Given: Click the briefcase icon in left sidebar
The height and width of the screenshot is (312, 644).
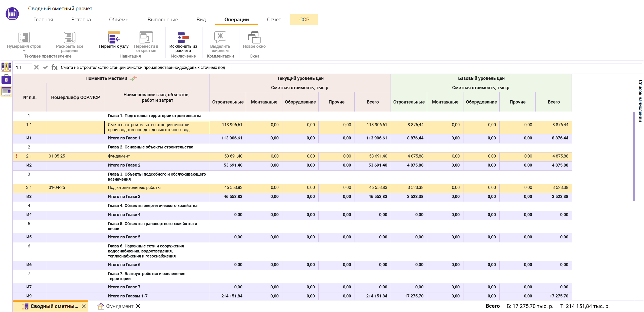Looking at the screenshot, I should pos(6,79).
